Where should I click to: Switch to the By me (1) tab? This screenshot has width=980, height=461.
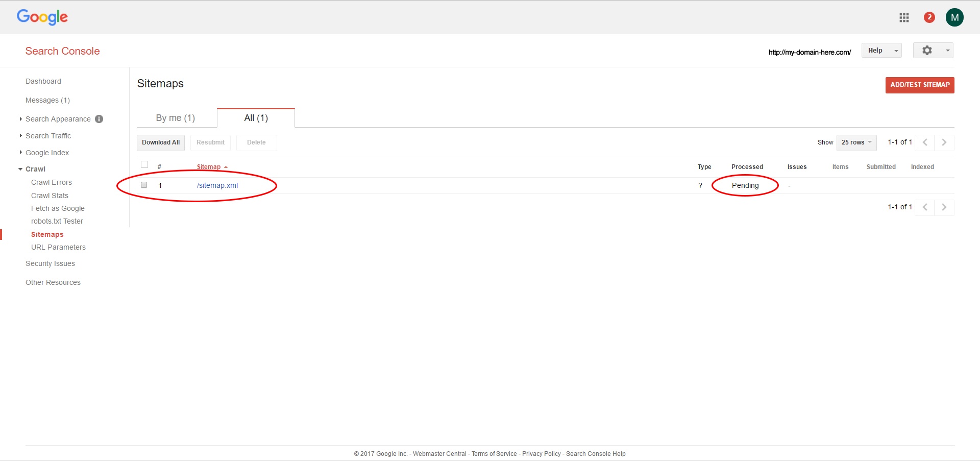coord(176,118)
